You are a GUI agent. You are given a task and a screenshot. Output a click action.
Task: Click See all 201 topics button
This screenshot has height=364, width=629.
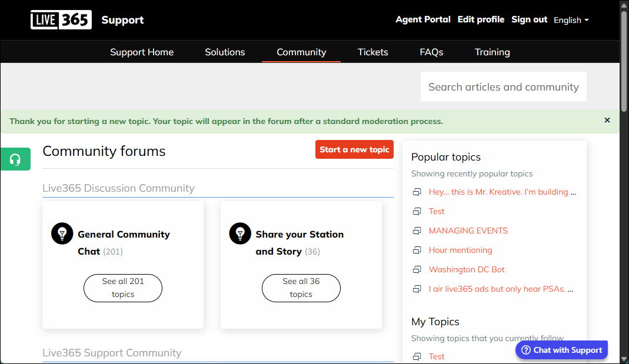tap(123, 288)
